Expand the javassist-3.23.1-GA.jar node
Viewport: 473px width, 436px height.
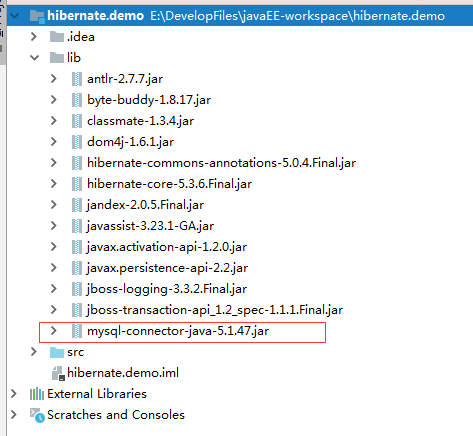[54, 226]
